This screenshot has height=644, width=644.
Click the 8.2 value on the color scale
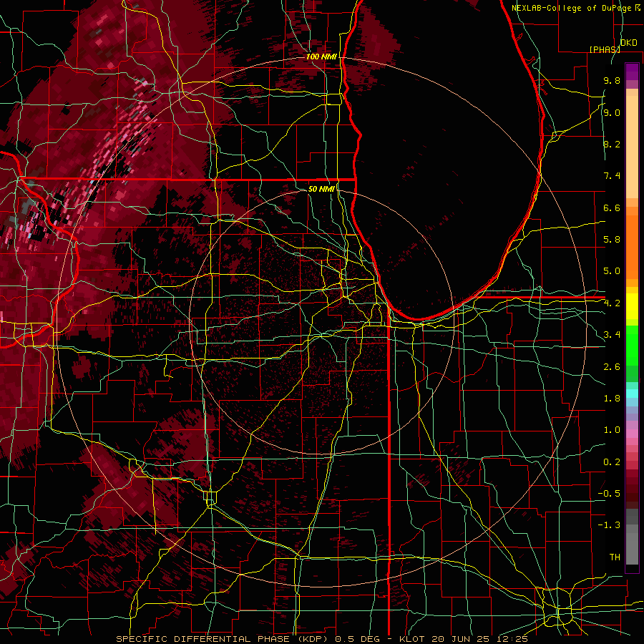click(x=612, y=144)
